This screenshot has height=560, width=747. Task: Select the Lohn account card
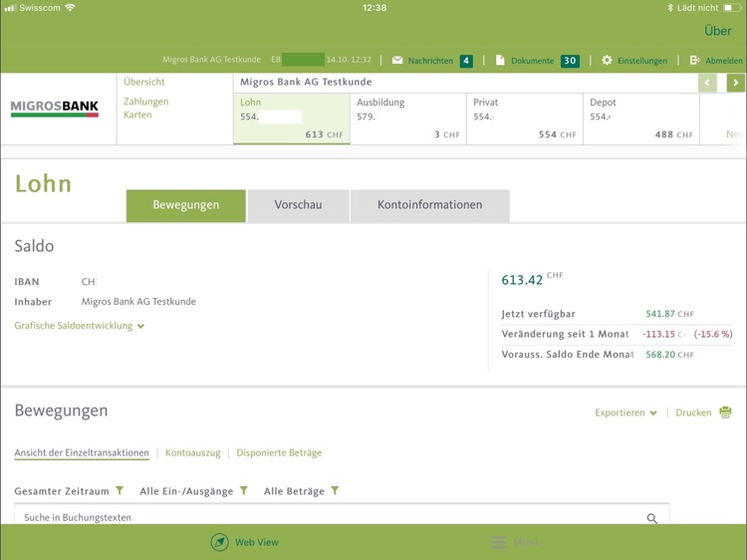pos(292,119)
